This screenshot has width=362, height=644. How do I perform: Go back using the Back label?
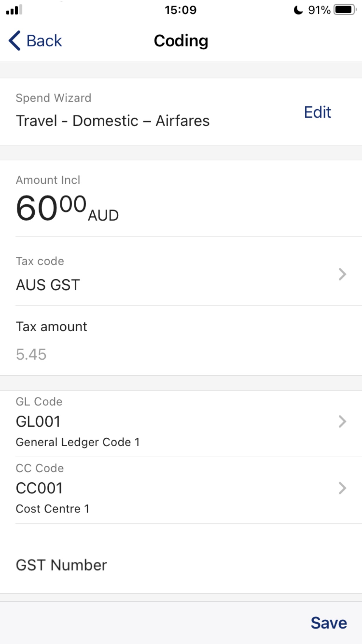tap(44, 41)
